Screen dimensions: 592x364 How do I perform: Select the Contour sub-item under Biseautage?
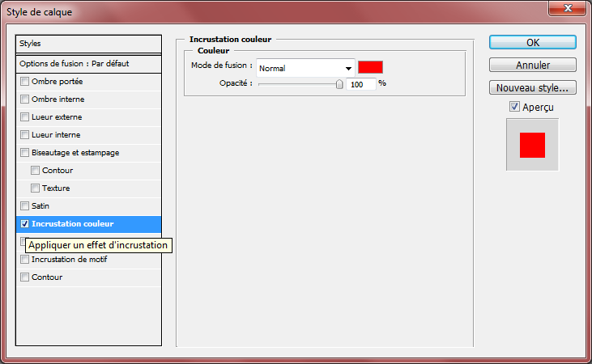click(57, 171)
